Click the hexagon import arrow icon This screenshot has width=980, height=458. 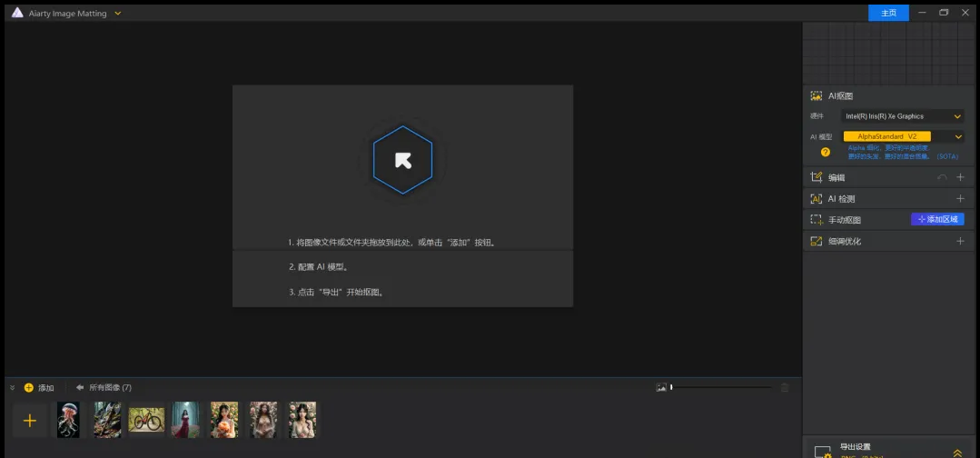click(402, 160)
